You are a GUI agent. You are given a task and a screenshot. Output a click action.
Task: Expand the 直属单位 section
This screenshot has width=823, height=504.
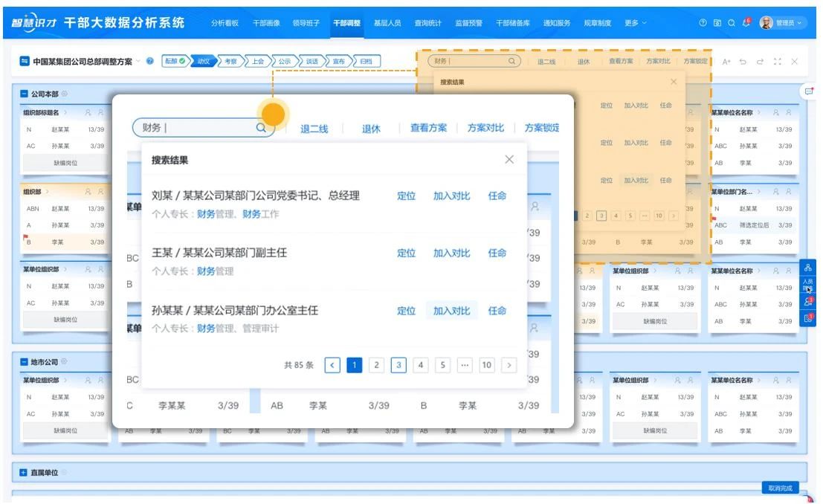(24, 472)
